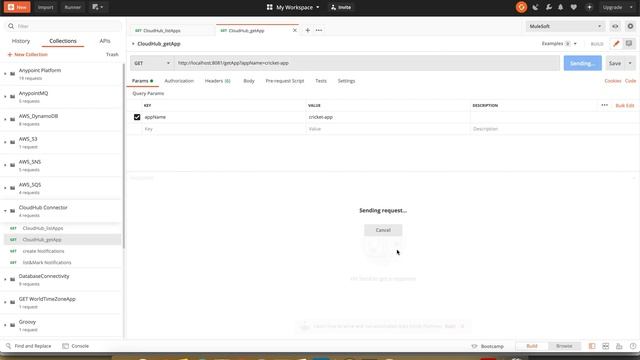
Task: Click the pencil edit icon
Action: click(x=616, y=44)
